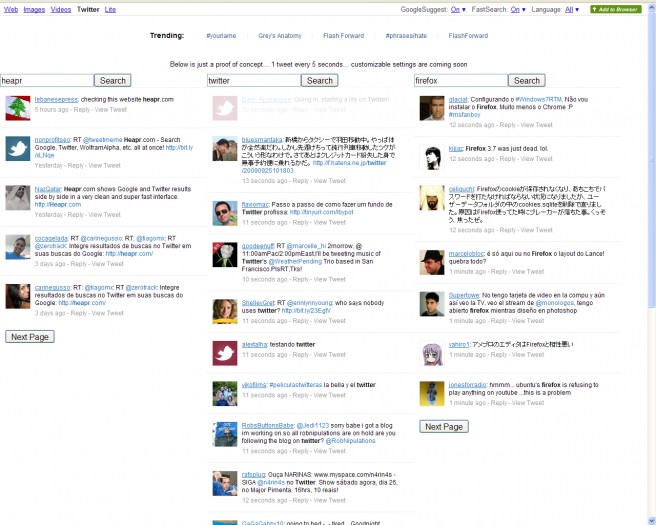Click Search button next to firefox
The width and height of the screenshot is (656, 525).
(x=527, y=80)
